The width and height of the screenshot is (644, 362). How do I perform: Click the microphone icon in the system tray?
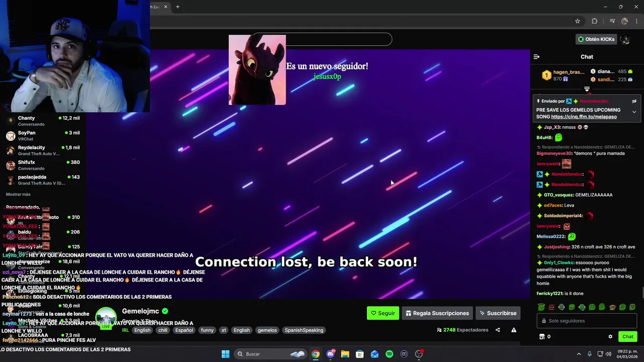coord(590,354)
